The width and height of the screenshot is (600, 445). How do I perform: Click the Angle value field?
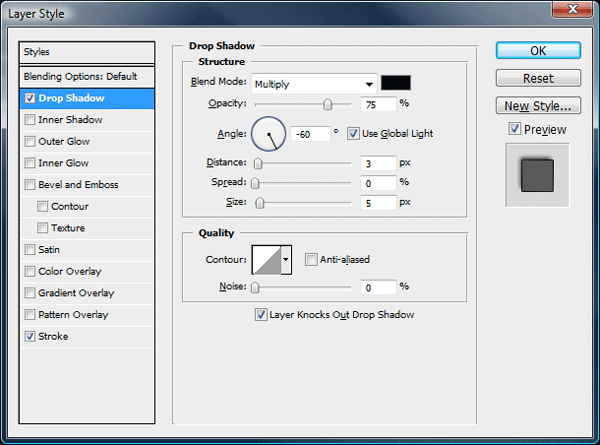coord(310,134)
